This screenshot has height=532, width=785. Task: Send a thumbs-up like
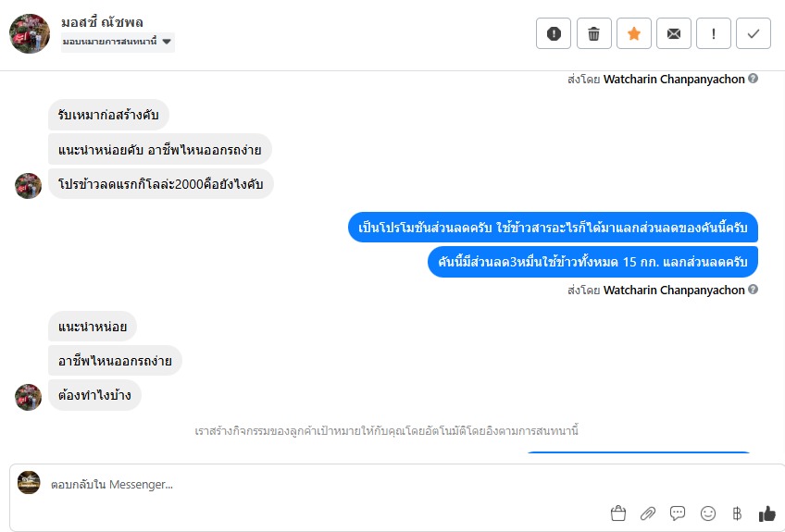(x=767, y=513)
